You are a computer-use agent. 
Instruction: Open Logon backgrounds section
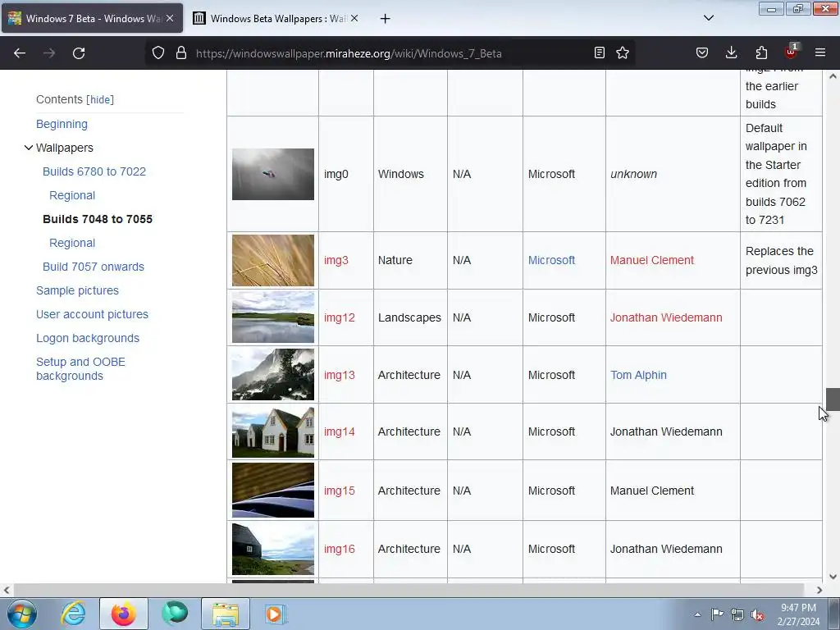[87, 338]
